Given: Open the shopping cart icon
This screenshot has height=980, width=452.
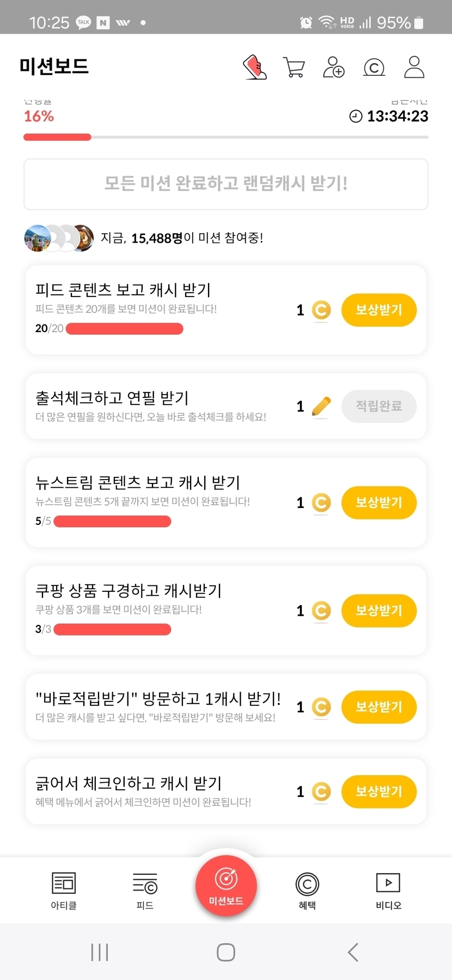Looking at the screenshot, I should pos(294,68).
